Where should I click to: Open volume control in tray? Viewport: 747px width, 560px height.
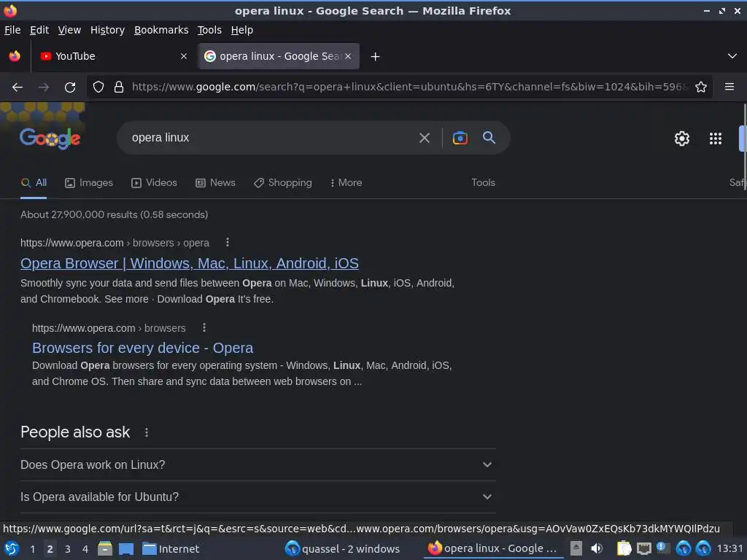[x=597, y=549]
